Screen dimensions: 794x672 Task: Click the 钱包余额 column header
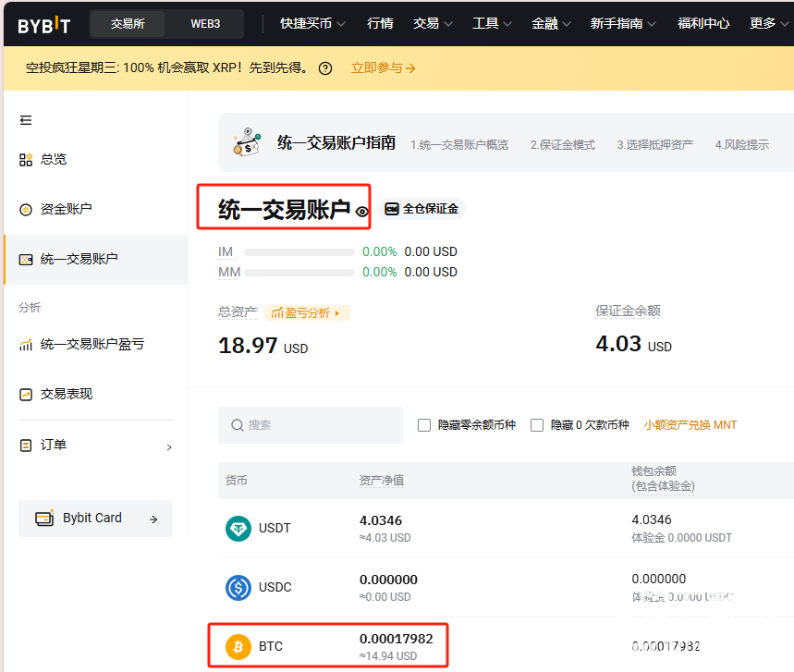pyautogui.click(x=663, y=479)
